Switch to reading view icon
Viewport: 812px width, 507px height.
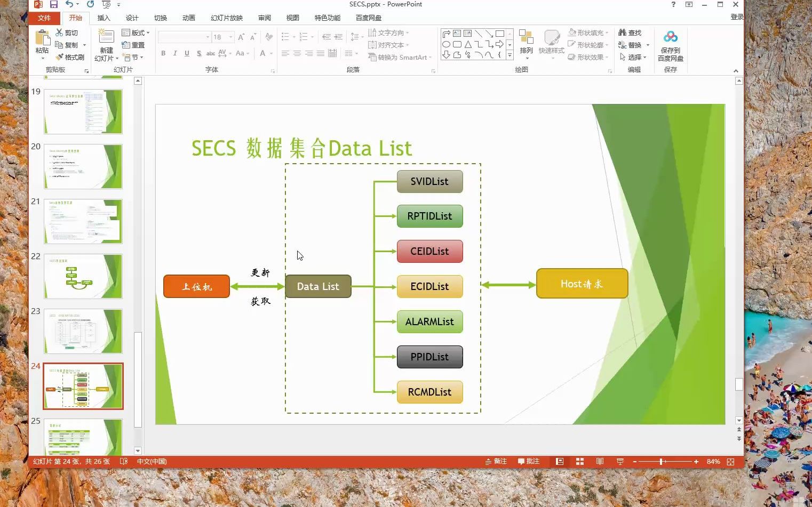point(600,462)
